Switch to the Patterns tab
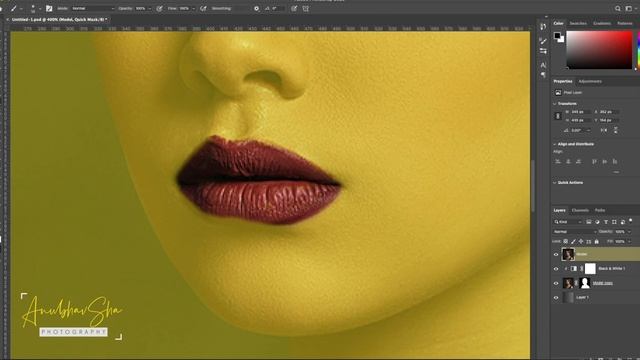 tap(624, 23)
